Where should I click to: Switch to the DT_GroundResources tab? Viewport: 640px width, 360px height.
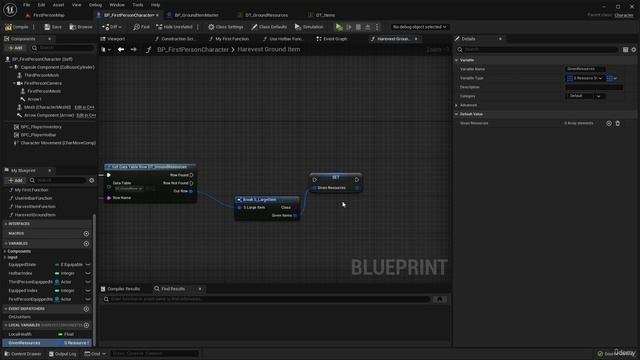tap(266, 15)
